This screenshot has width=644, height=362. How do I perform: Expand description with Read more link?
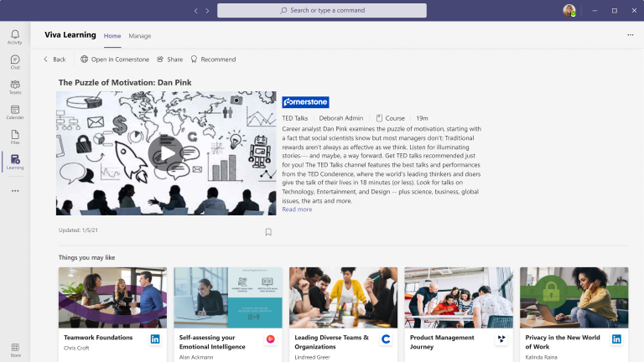297,209
